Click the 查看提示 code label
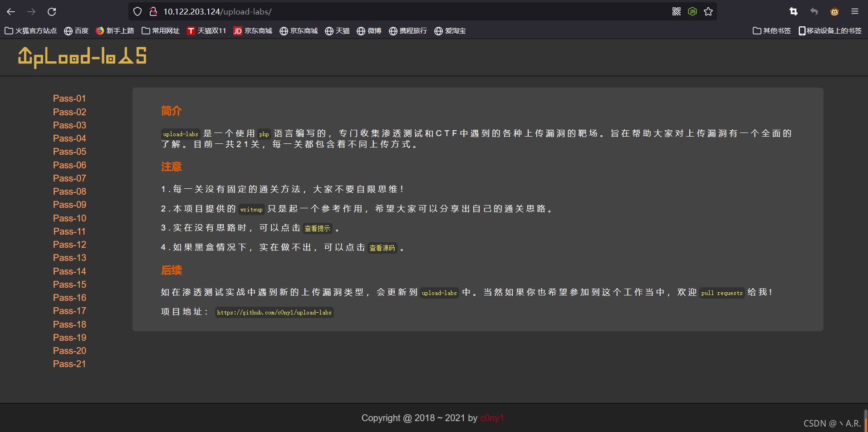868x432 pixels. 317,228
